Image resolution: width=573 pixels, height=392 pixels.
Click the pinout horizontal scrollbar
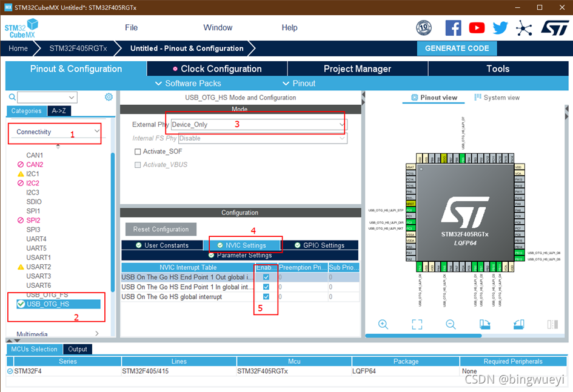pyautogui.click(x=423, y=336)
